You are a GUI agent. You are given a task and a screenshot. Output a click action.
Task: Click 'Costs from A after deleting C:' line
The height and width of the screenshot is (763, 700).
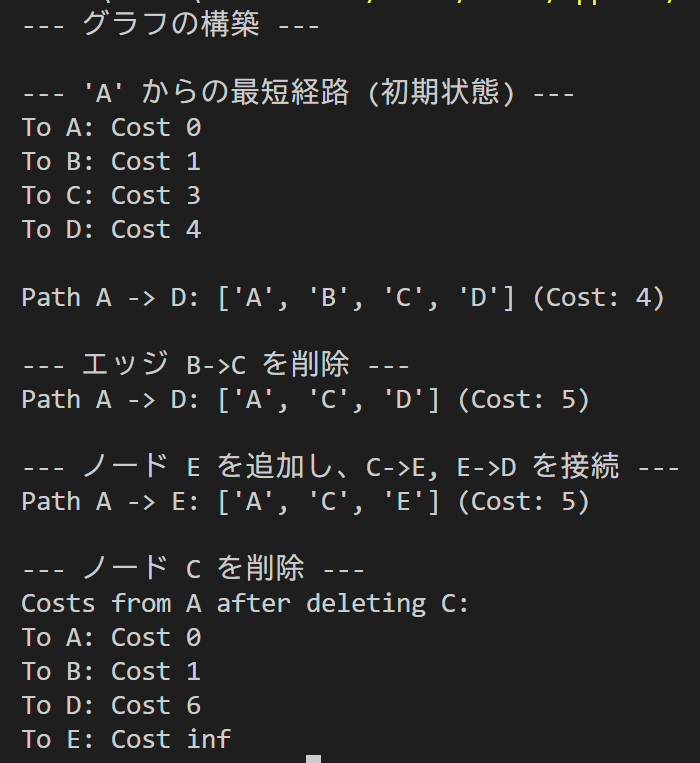(x=245, y=604)
